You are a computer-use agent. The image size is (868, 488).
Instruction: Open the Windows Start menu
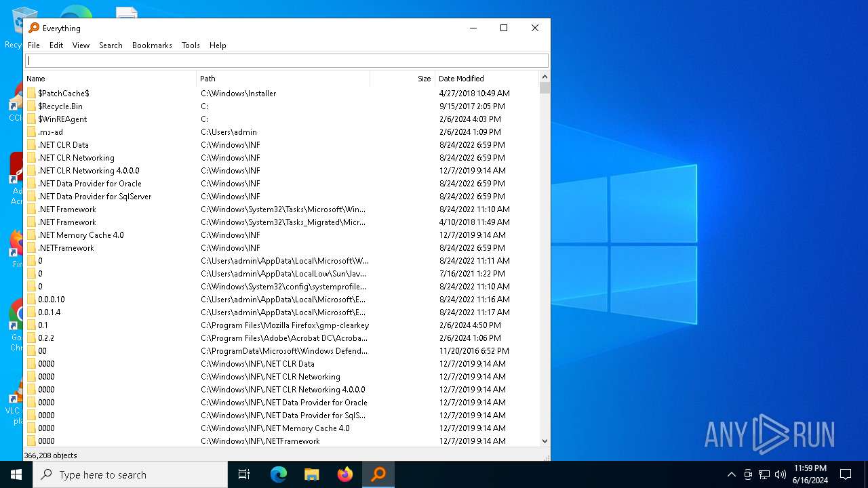coord(16,474)
